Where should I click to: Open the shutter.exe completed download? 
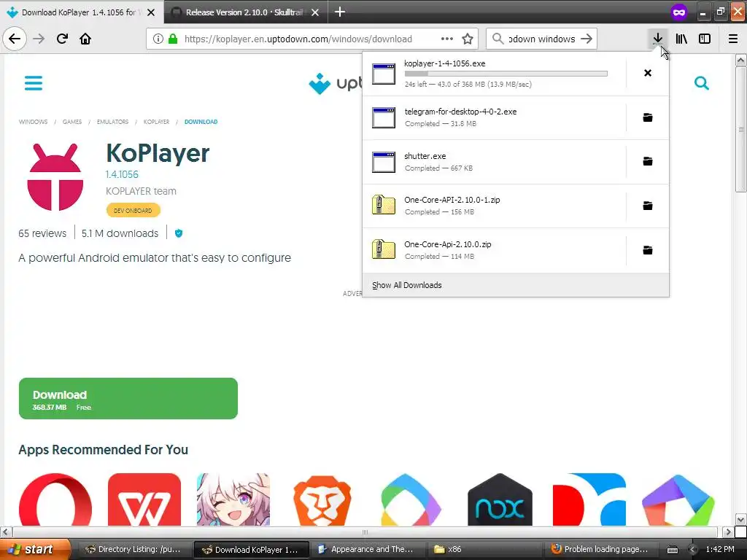tap(494, 162)
